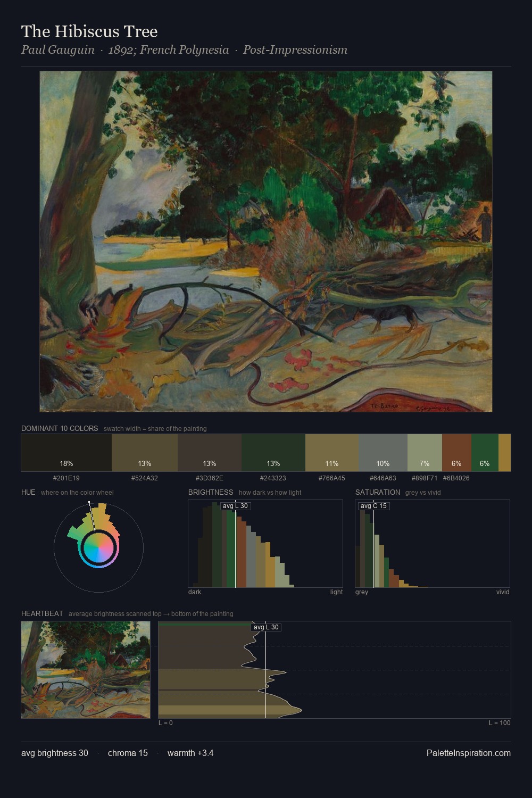Click the saturation histogram chart
This screenshot has width=532, height=798.
pyautogui.click(x=433, y=544)
